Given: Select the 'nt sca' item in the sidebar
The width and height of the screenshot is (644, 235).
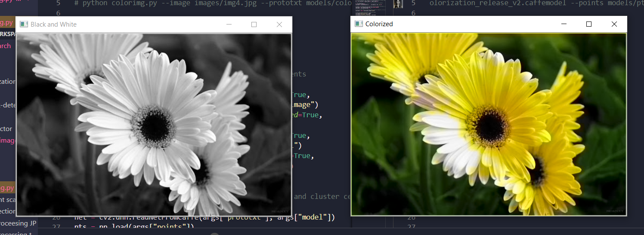Looking at the screenshot, I should [8, 200].
